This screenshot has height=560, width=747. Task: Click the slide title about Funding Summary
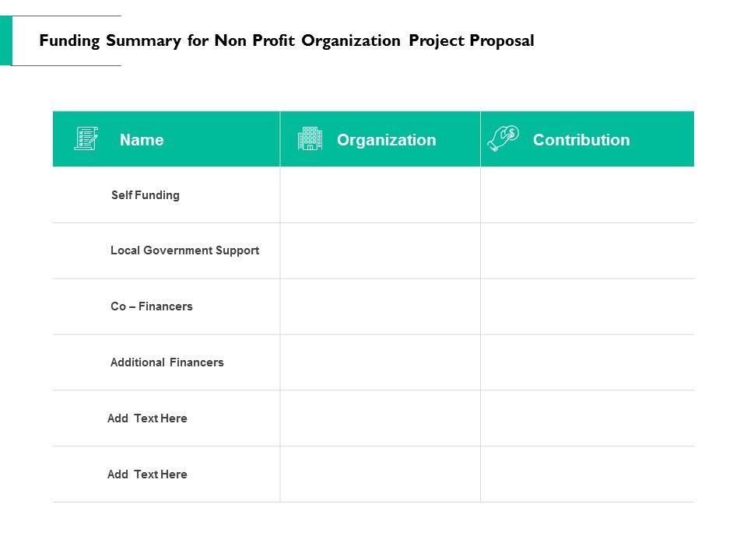click(x=286, y=41)
